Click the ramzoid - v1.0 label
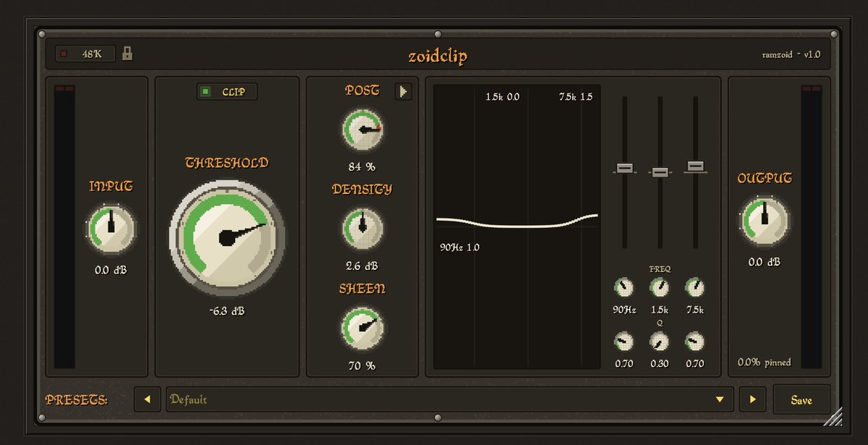 [791, 54]
